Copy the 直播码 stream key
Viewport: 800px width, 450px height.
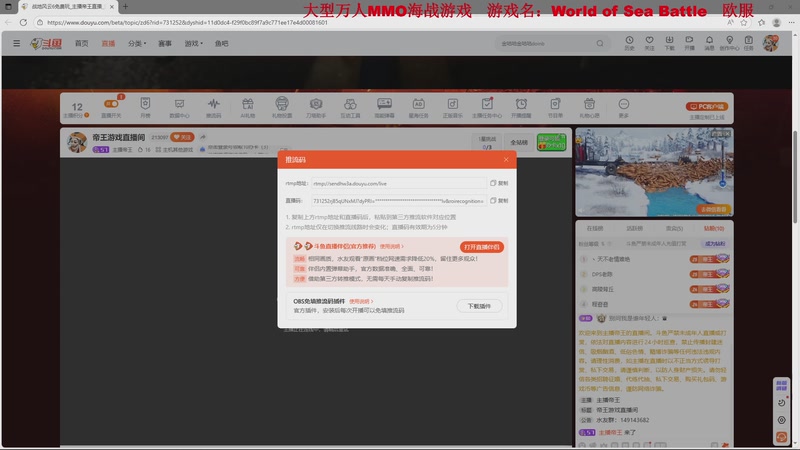499,201
